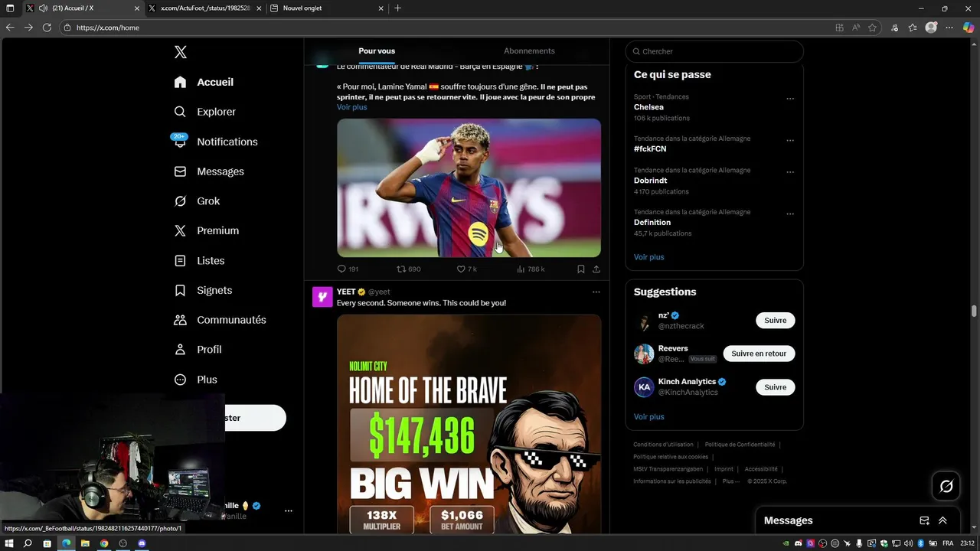The image size is (980, 551).
Task: Open the #fckFCN trend
Action: click(650, 148)
